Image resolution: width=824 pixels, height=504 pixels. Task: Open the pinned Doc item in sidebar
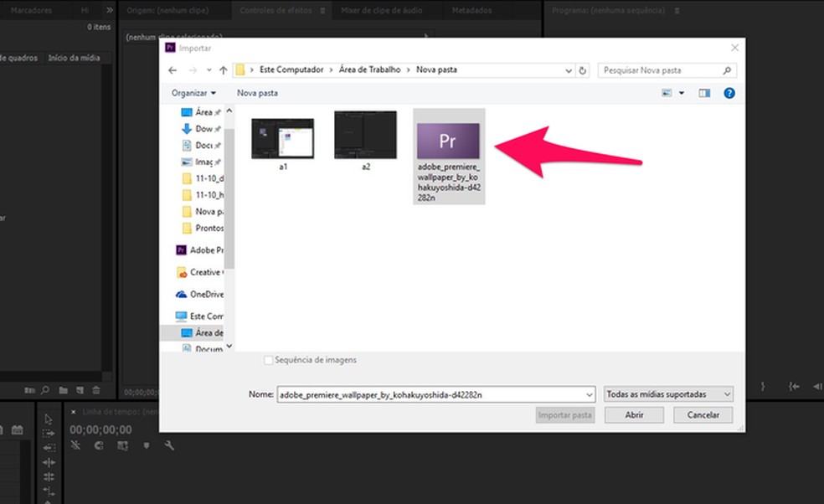coord(201,145)
